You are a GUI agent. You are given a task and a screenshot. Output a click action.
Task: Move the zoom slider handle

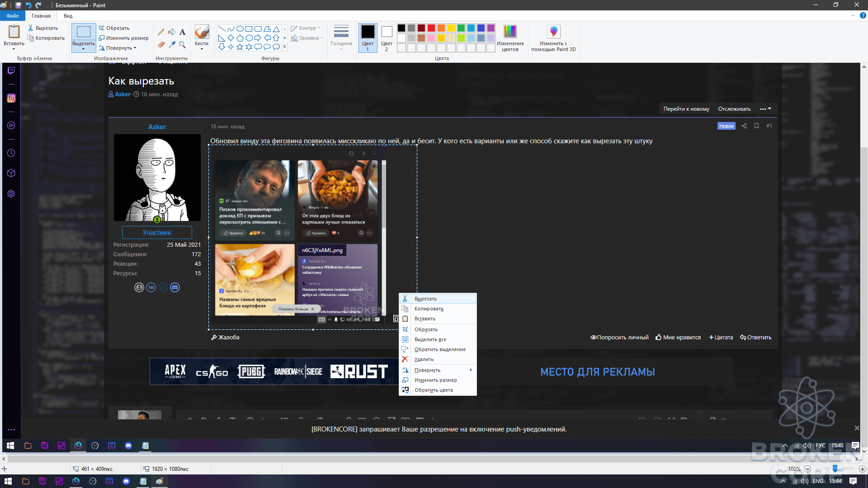click(835, 469)
